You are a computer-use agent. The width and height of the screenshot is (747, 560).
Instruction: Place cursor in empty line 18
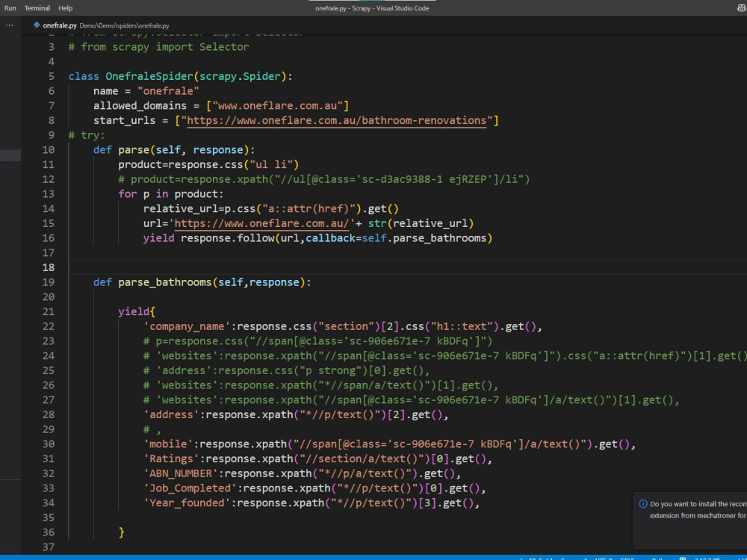pyautogui.click(x=407, y=267)
